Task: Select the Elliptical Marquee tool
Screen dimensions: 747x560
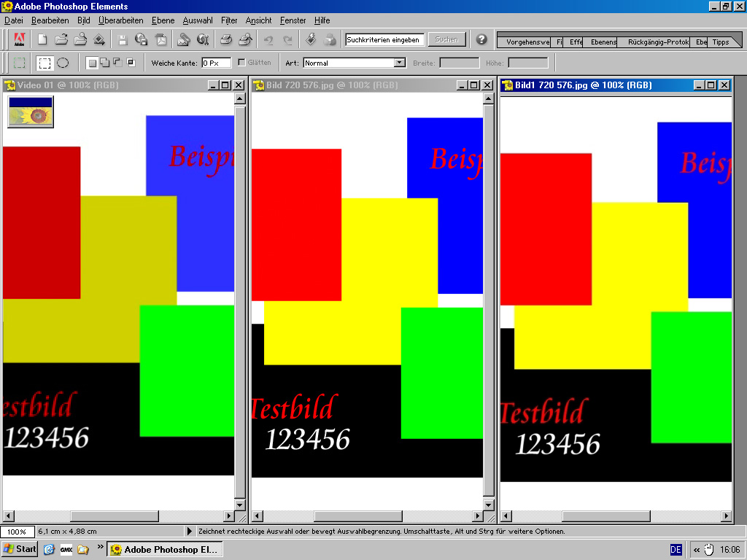Action: coord(63,63)
